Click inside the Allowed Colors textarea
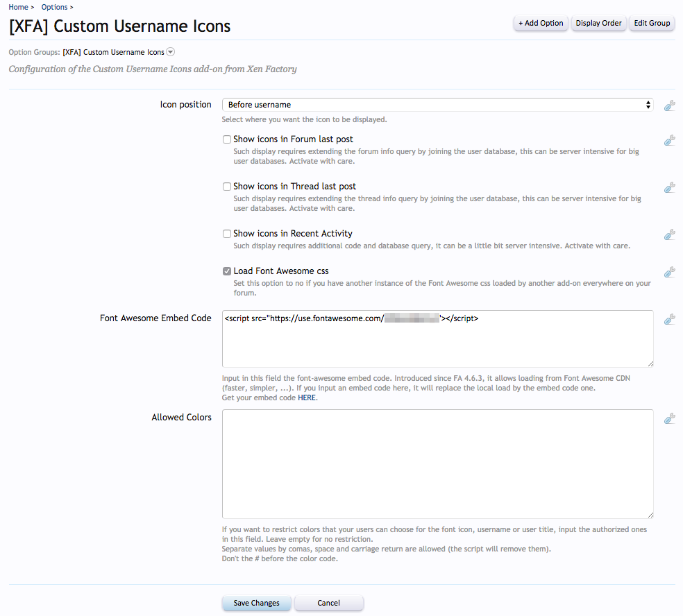The width and height of the screenshot is (683, 616). click(437, 463)
